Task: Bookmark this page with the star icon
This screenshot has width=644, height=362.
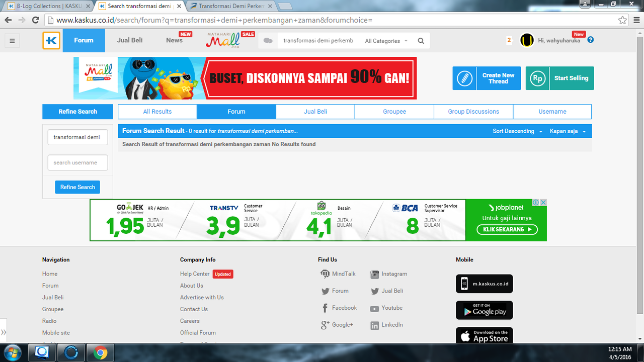Action: 623,20
